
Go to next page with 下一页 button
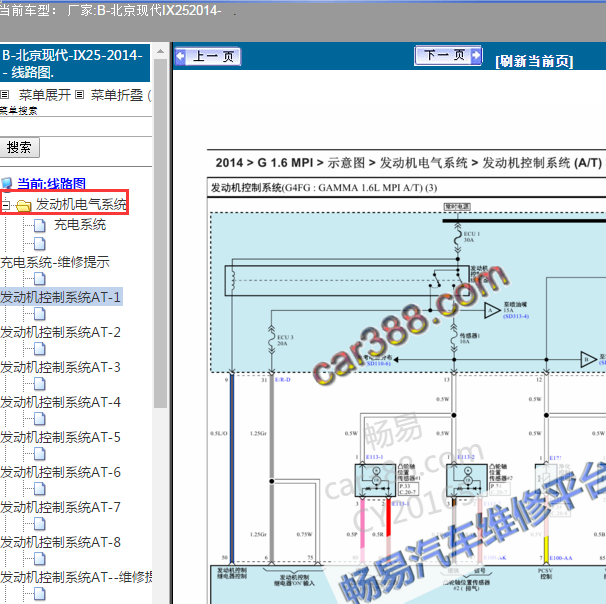coord(448,55)
